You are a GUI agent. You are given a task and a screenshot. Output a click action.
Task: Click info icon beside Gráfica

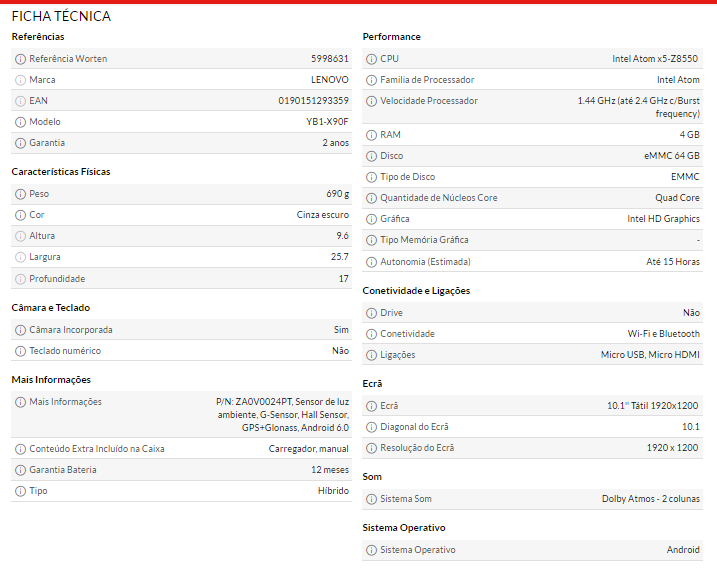point(371,219)
